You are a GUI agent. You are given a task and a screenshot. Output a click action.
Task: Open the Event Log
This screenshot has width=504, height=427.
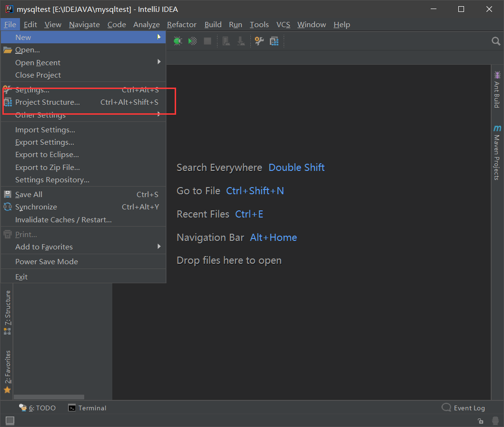pos(463,407)
